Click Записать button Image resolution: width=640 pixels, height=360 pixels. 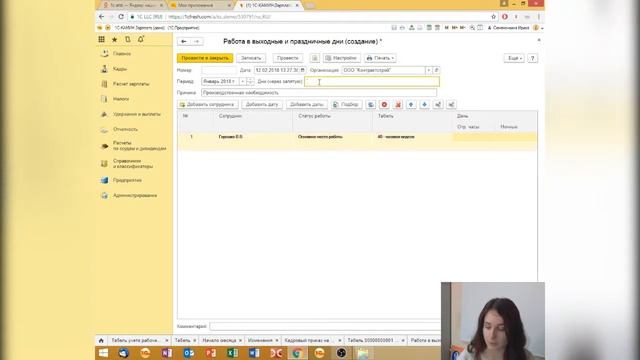[x=251, y=58]
